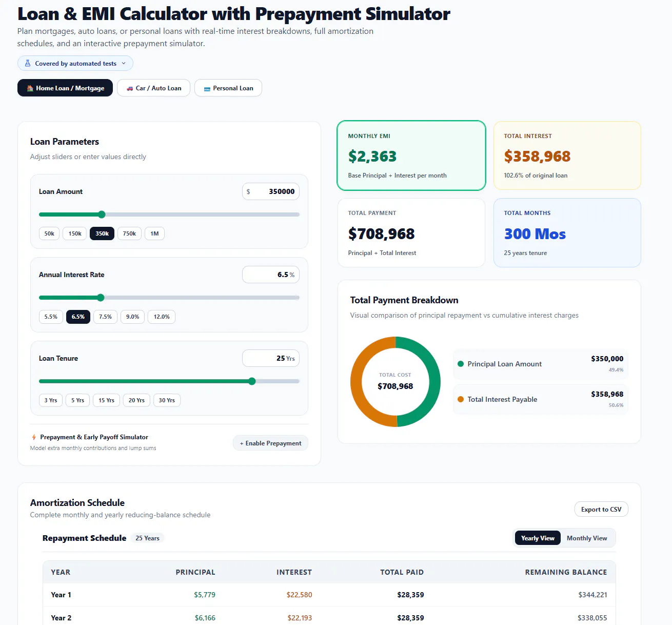The width and height of the screenshot is (672, 625).
Task: Click the 6.5% interest rate preset
Action: click(78, 317)
